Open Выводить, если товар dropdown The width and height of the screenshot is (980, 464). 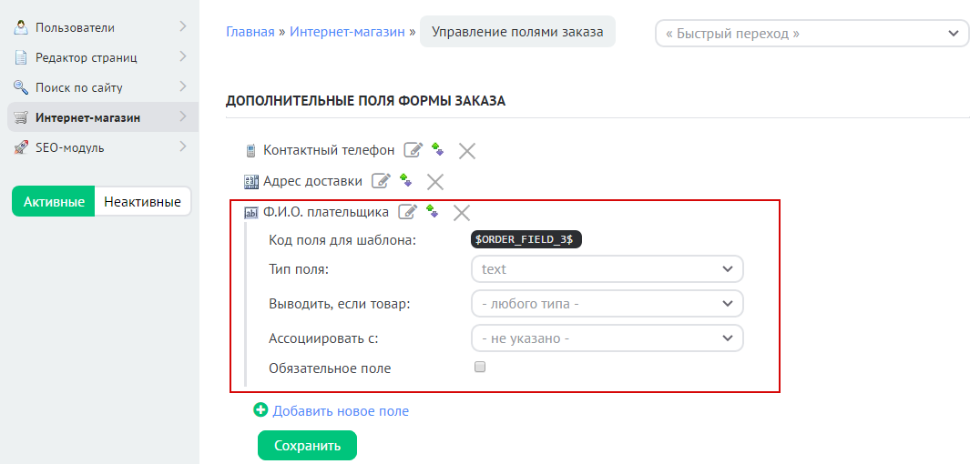607,304
